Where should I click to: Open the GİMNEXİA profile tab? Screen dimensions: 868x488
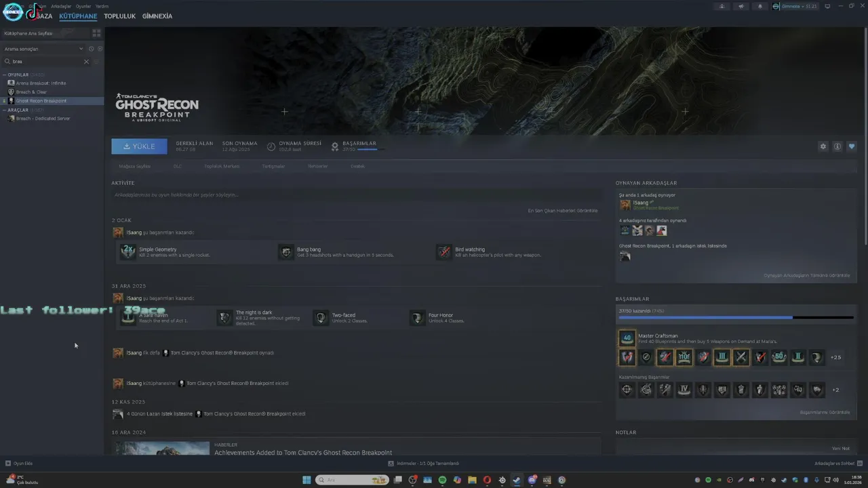point(157,16)
